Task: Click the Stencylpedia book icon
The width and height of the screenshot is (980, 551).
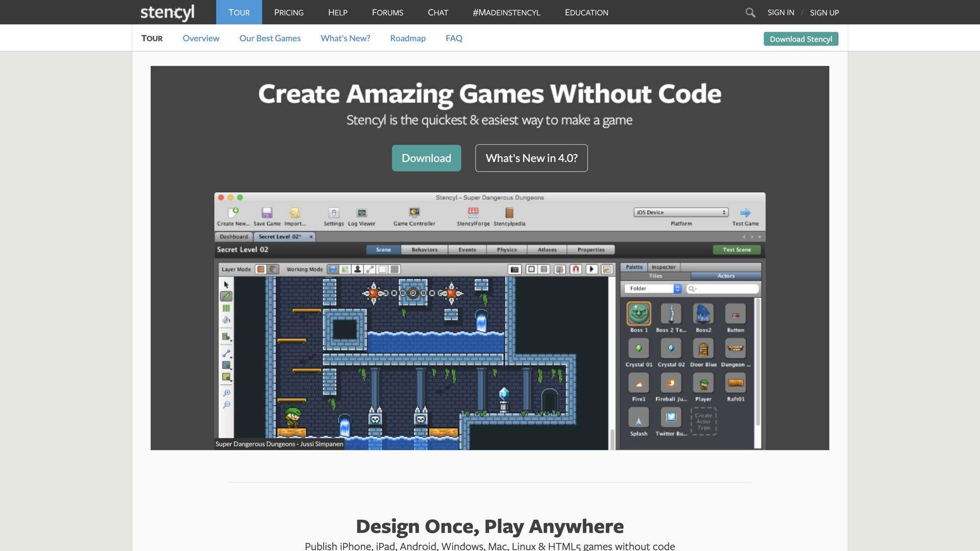Action: pyautogui.click(x=509, y=213)
